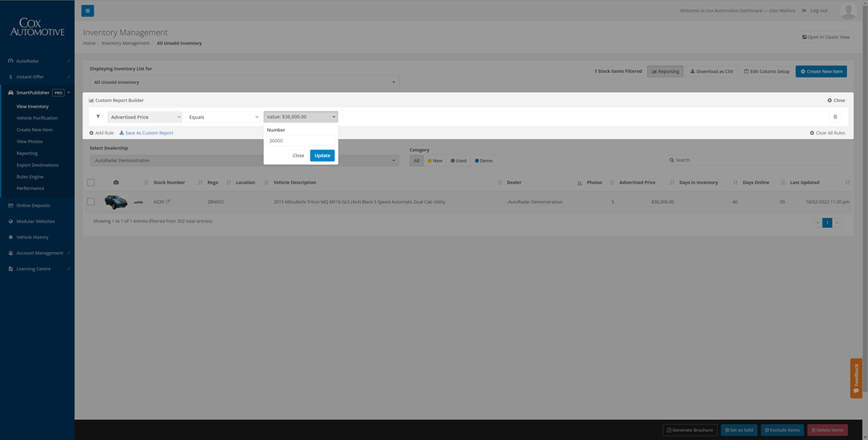
Task: Select the All category filter
Action: point(416,161)
